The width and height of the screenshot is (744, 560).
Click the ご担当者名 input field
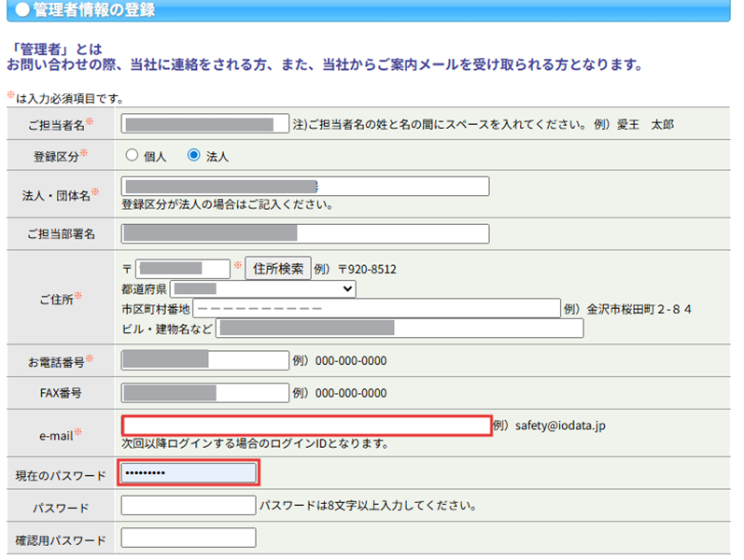coord(204,124)
